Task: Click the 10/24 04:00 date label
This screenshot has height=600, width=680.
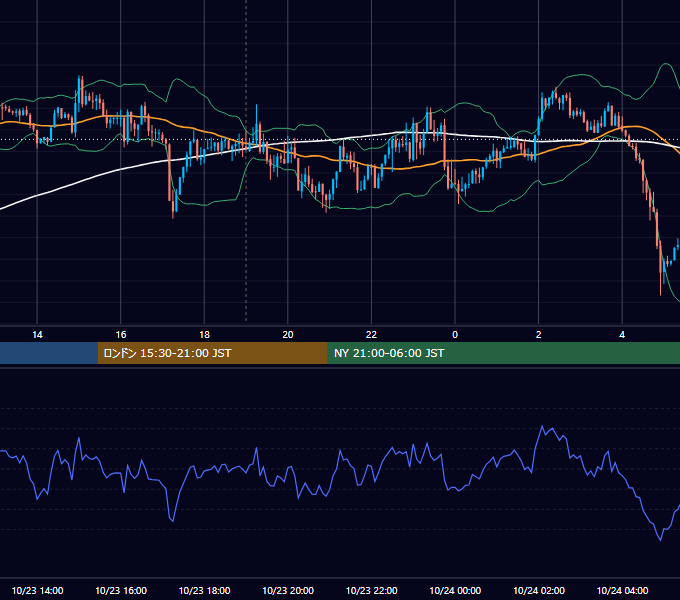Action: (x=622, y=590)
